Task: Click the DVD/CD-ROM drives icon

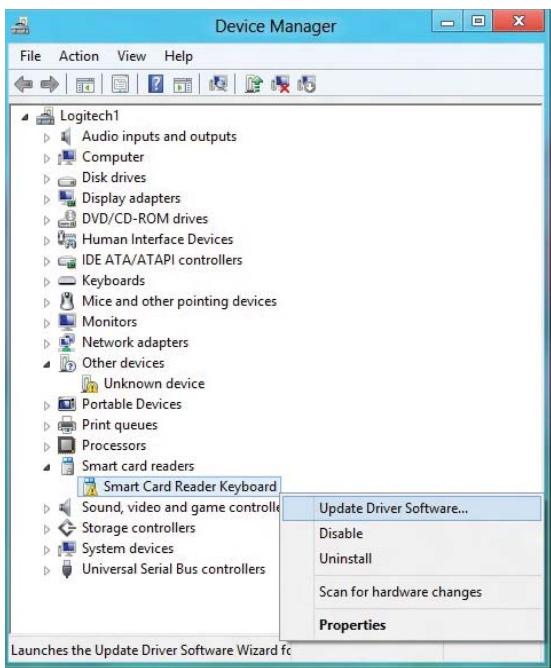Action: coord(67,219)
